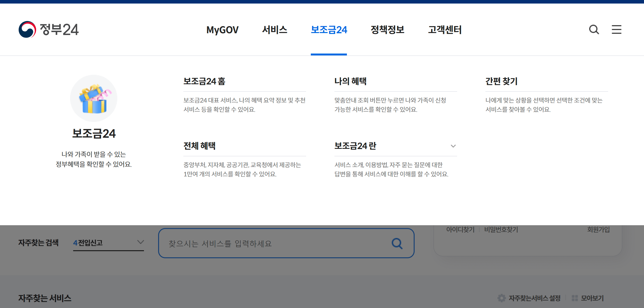Open the MyGOV menu
This screenshot has height=308, width=644.
click(x=222, y=29)
